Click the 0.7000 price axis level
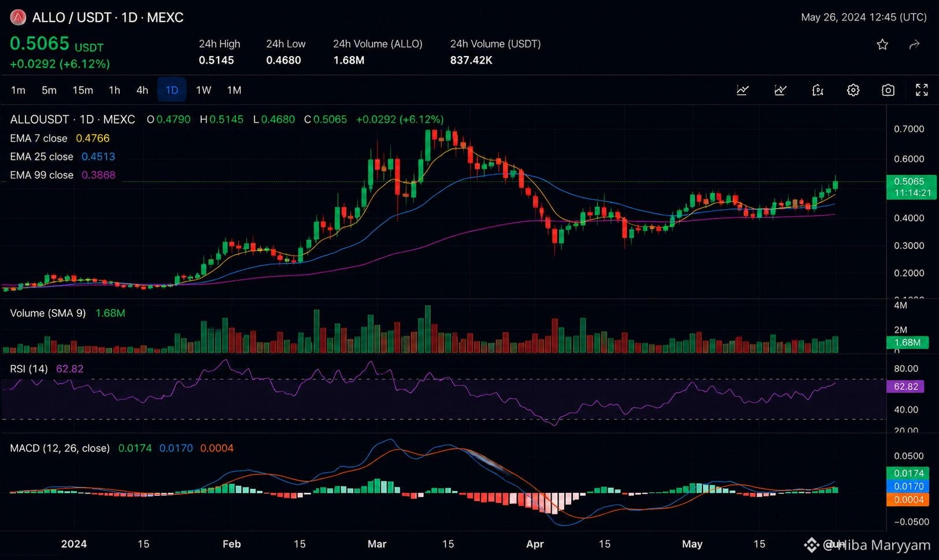Screen dimensions: 939x560 [909, 129]
